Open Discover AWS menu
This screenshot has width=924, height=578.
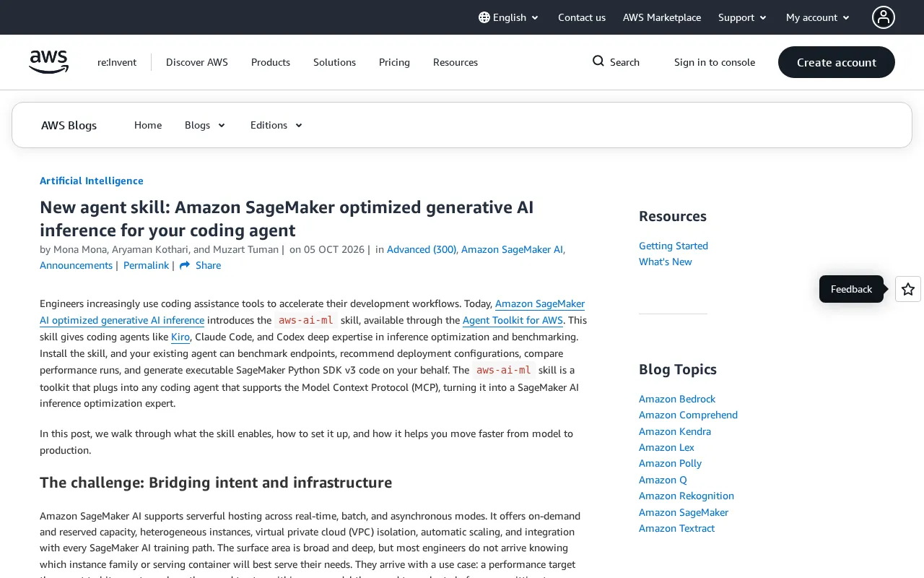coord(197,62)
